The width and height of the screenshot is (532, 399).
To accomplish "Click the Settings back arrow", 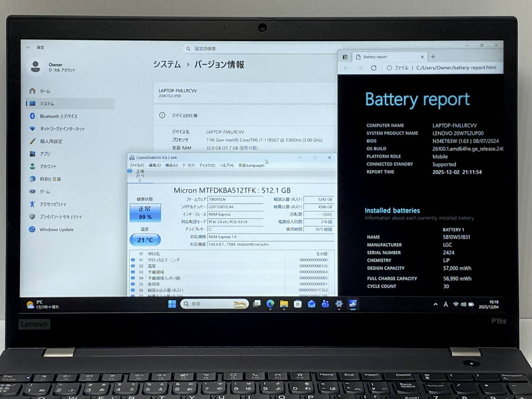I will 28,47.
